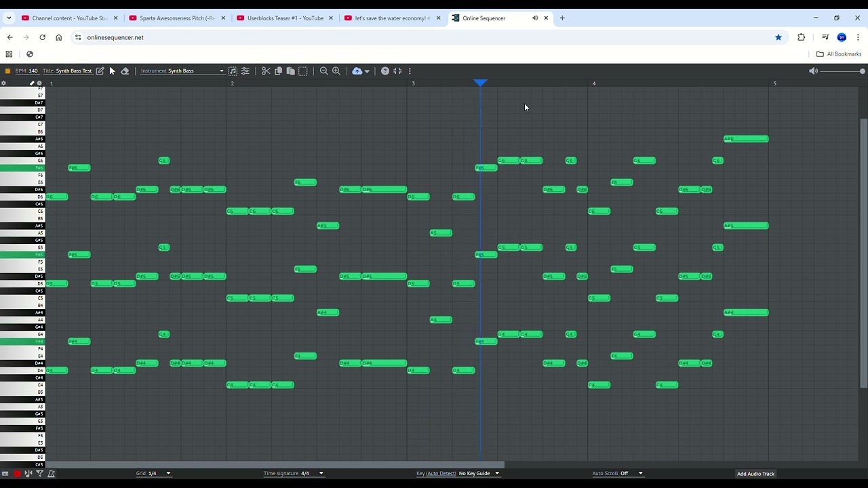Bookmark star icon in address bar
This screenshot has height=488, width=868.
[x=778, y=37]
